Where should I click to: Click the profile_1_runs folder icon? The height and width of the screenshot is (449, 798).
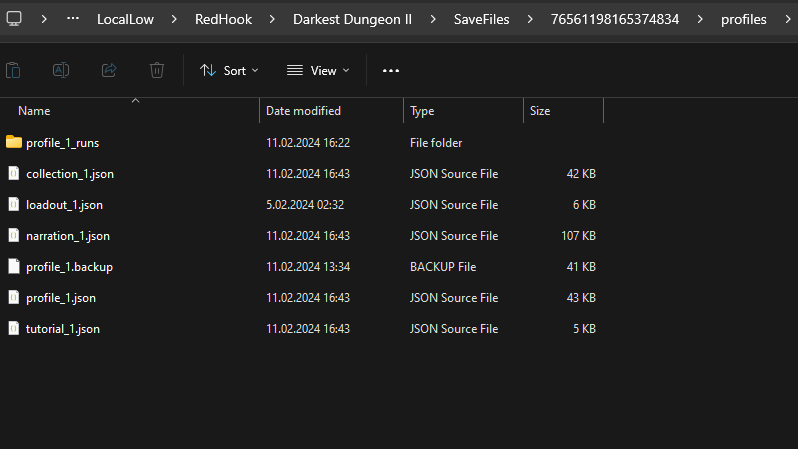(14, 142)
